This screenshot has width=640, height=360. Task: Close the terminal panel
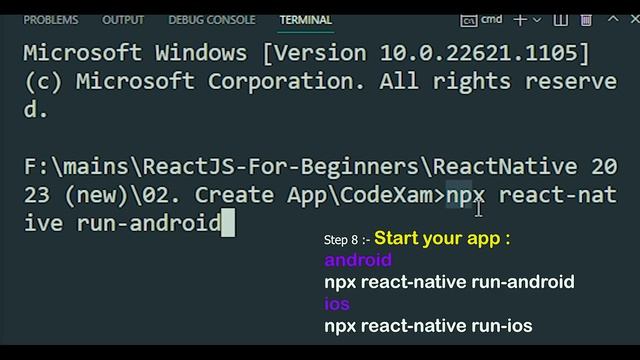635,19
